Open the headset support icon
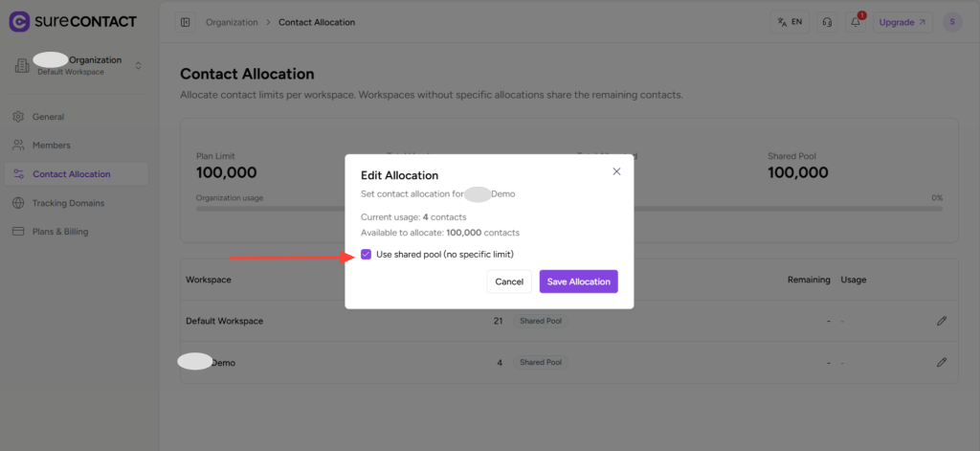The image size is (980, 451). click(827, 22)
